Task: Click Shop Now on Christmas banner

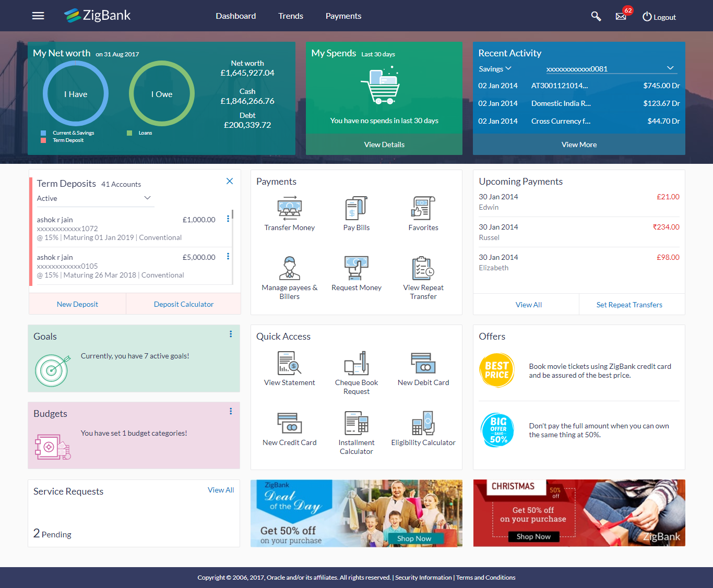Action: (533, 536)
